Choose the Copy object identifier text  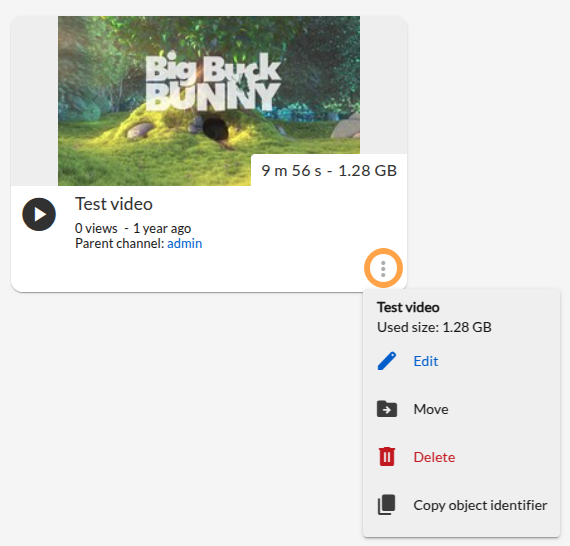click(481, 506)
